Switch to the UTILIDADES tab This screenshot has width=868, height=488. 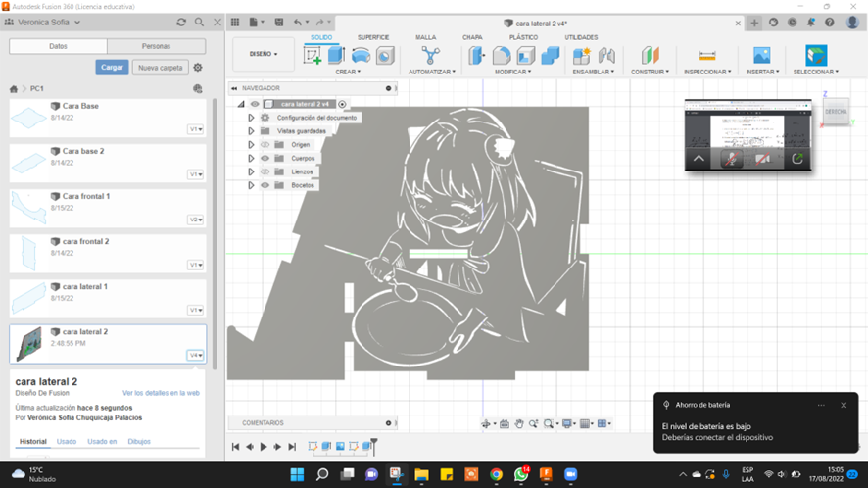[581, 37]
